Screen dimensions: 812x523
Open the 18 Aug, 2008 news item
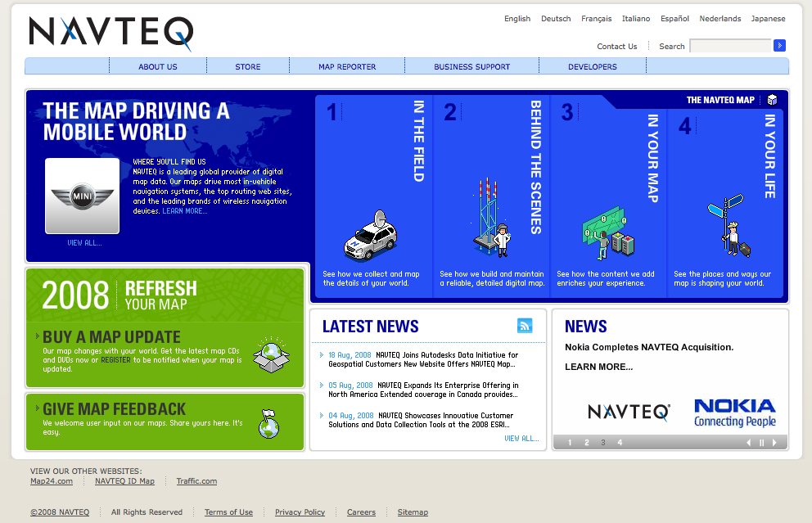point(422,359)
